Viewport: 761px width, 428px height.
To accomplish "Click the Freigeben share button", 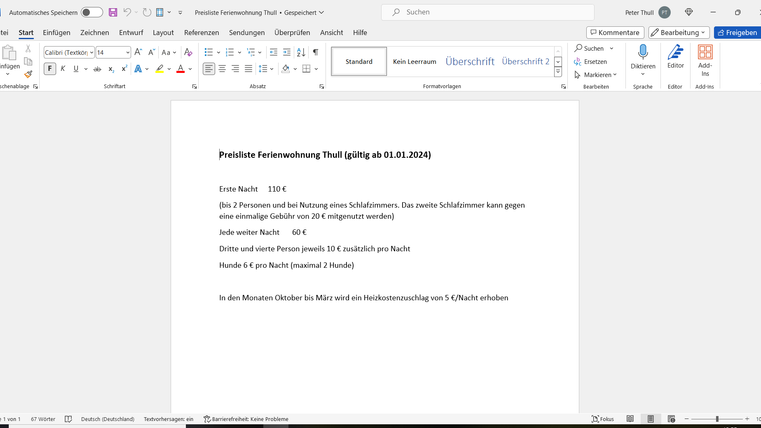I will click(737, 32).
